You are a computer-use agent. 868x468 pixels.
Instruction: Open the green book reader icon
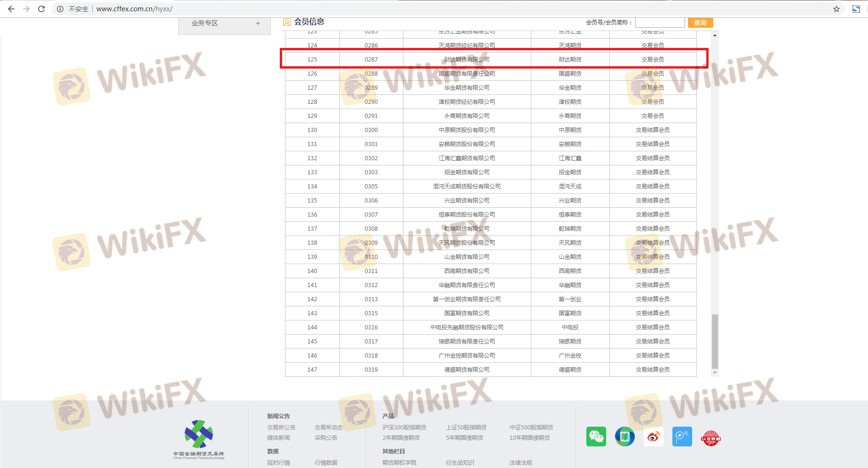point(624,437)
